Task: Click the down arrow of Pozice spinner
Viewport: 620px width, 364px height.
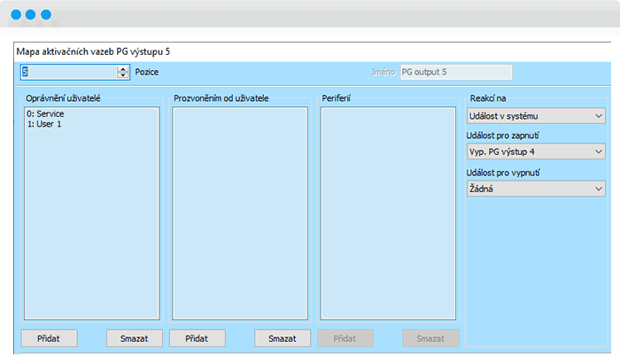Action: click(122, 75)
